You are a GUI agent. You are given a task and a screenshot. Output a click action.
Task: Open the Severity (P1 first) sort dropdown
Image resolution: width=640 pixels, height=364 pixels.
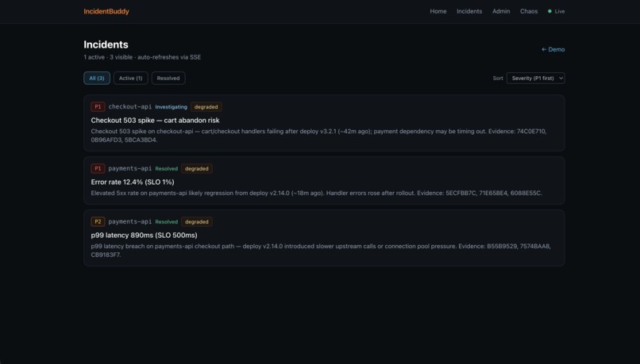535,78
